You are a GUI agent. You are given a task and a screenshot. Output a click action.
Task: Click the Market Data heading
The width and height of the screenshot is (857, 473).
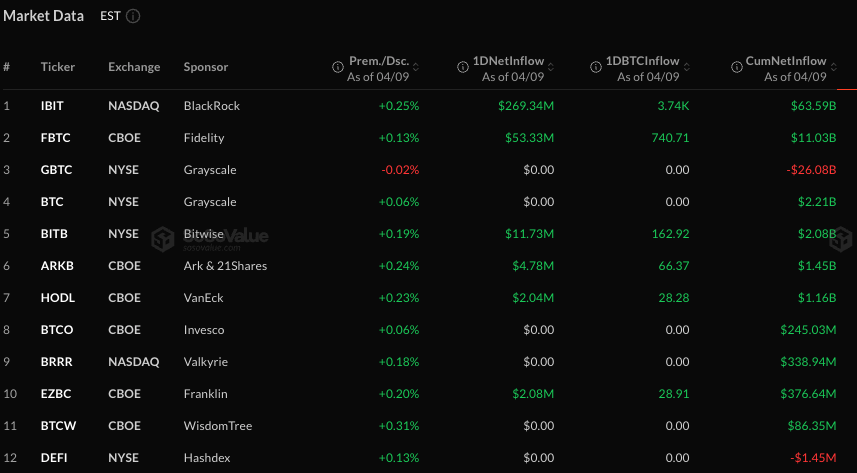click(44, 16)
